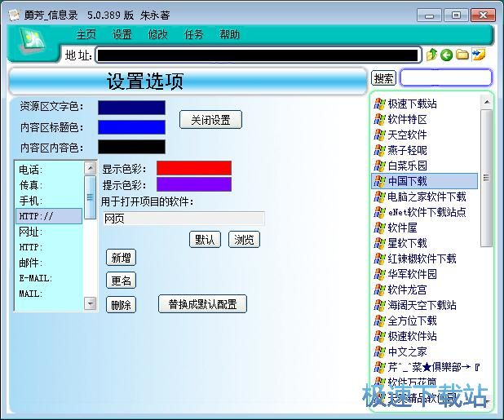504x420 pixels.
Task: Click icon beside eNet软件下载站点
Action: pos(379,212)
